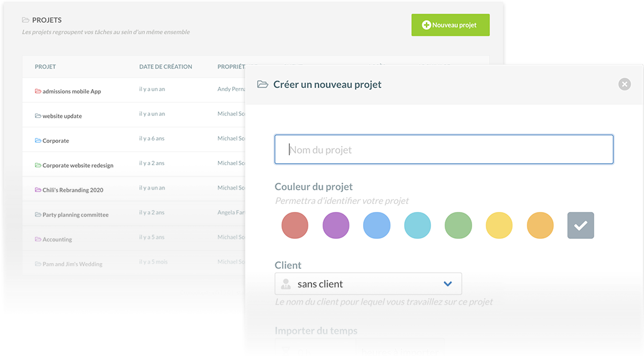Click the PROJETS heading text
Image resolution: width=644 pixels, height=356 pixels.
click(x=47, y=20)
